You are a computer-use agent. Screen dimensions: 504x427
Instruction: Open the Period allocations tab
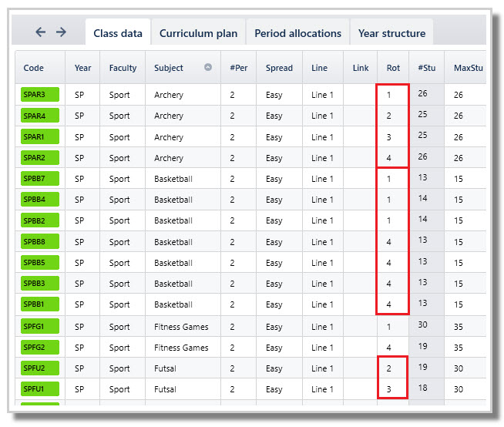click(297, 33)
